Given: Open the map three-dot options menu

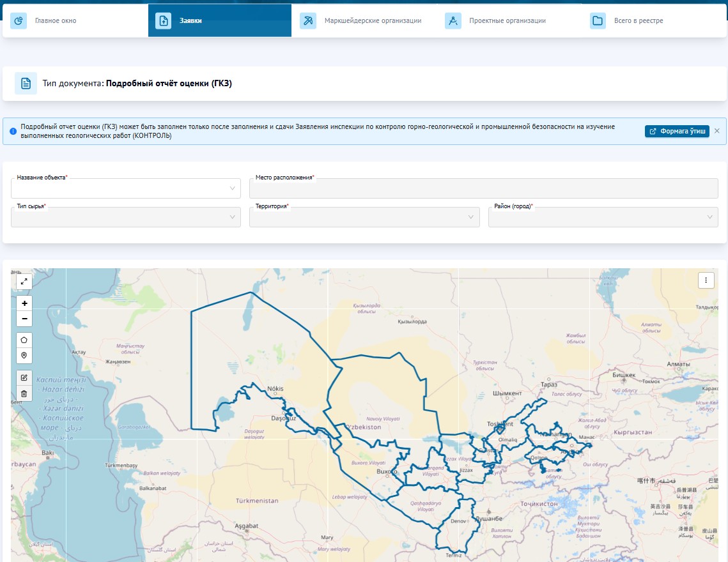Looking at the screenshot, I should click(x=706, y=280).
